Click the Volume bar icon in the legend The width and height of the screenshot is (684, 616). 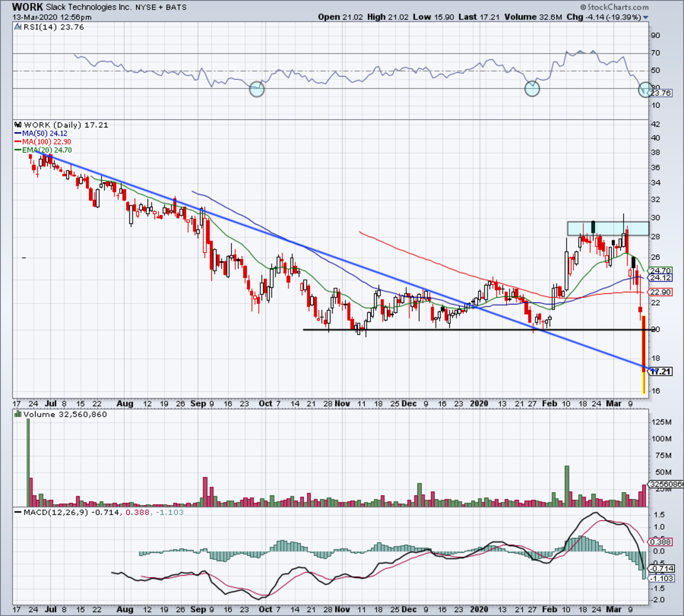pyautogui.click(x=18, y=414)
